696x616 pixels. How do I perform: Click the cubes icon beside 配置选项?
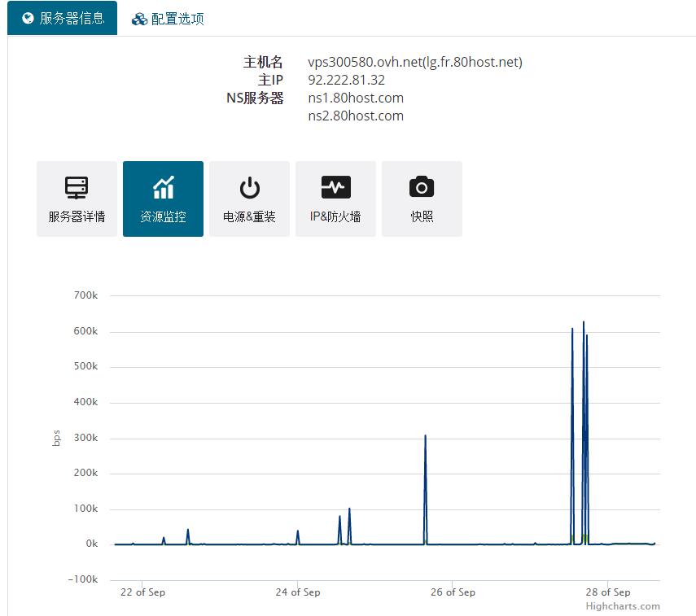(x=139, y=19)
